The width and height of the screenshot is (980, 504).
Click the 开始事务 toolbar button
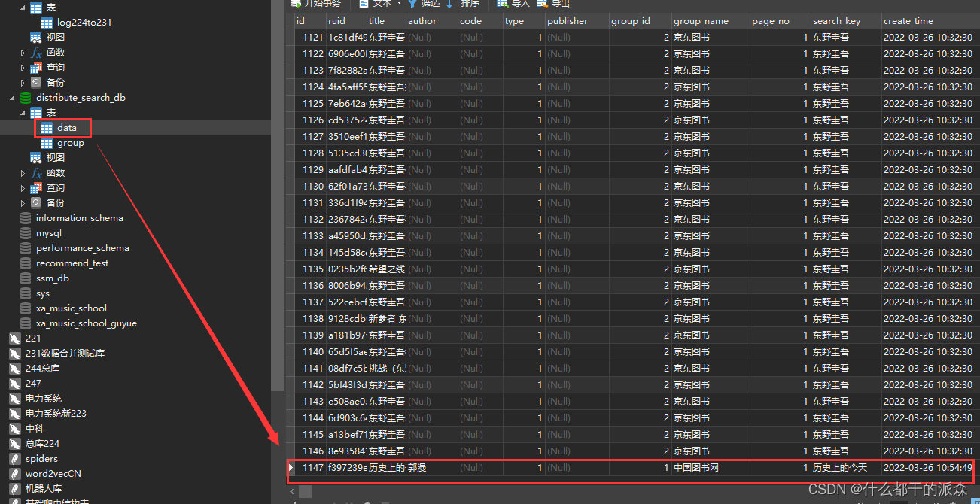click(x=315, y=4)
